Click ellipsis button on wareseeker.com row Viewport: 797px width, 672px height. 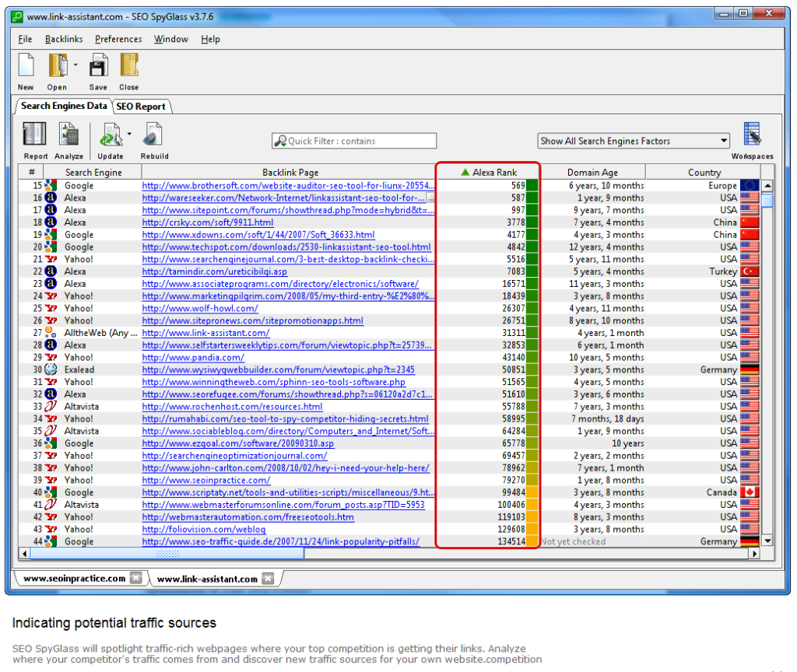tap(430, 198)
